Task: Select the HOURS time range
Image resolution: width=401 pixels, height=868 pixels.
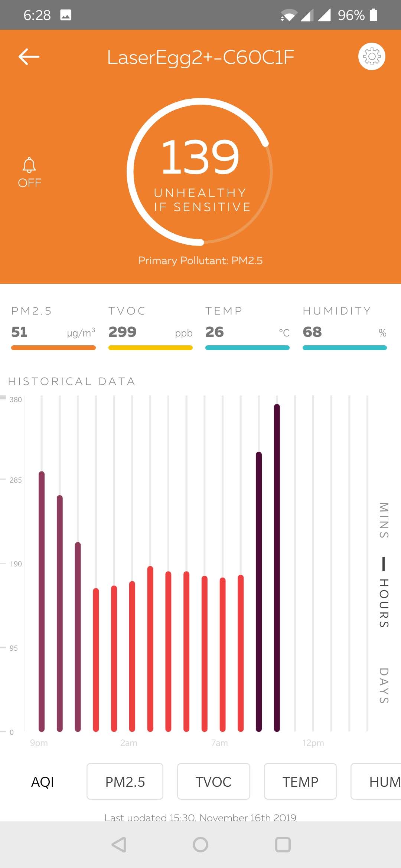Action: (x=384, y=603)
